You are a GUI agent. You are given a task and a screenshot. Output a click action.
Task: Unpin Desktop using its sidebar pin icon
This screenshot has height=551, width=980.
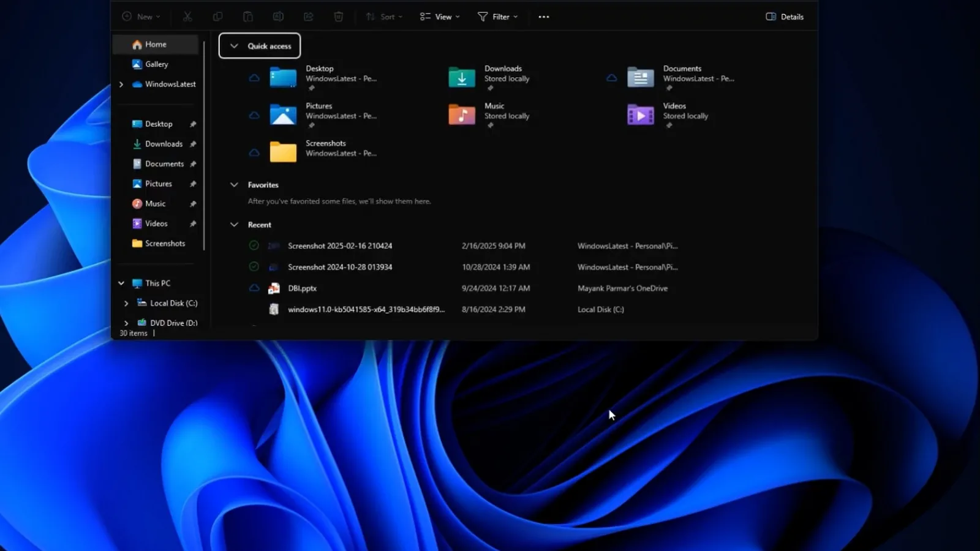coord(193,124)
